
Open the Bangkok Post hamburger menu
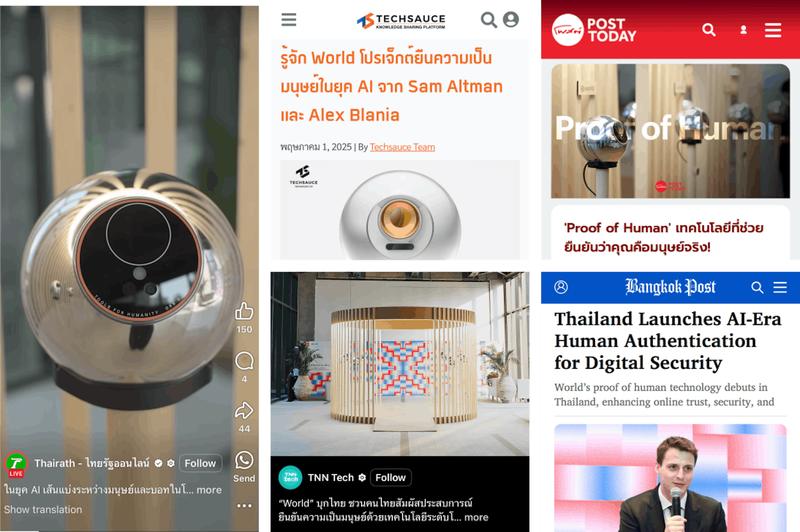click(780, 287)
